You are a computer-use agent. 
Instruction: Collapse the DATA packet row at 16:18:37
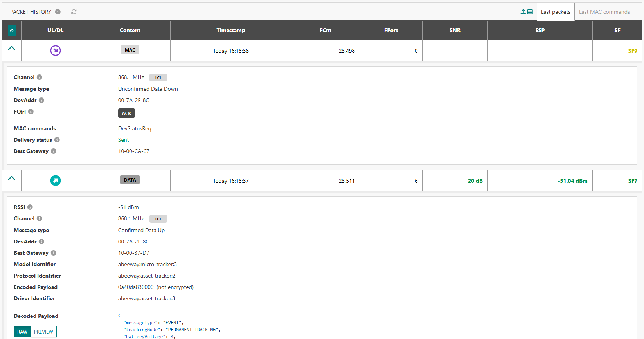coord(12,178)
